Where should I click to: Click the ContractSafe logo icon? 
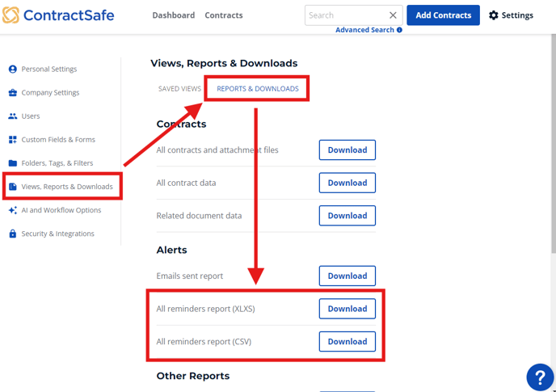pos(11,15)
